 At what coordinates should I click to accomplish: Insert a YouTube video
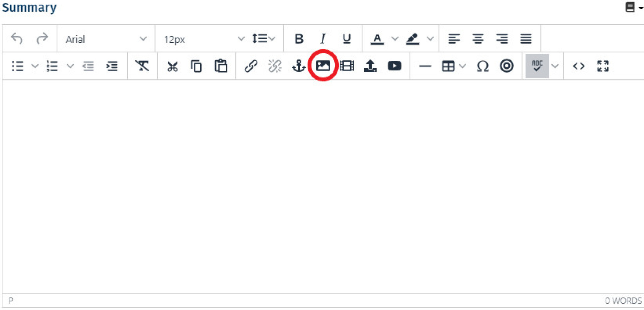point(394,66)
